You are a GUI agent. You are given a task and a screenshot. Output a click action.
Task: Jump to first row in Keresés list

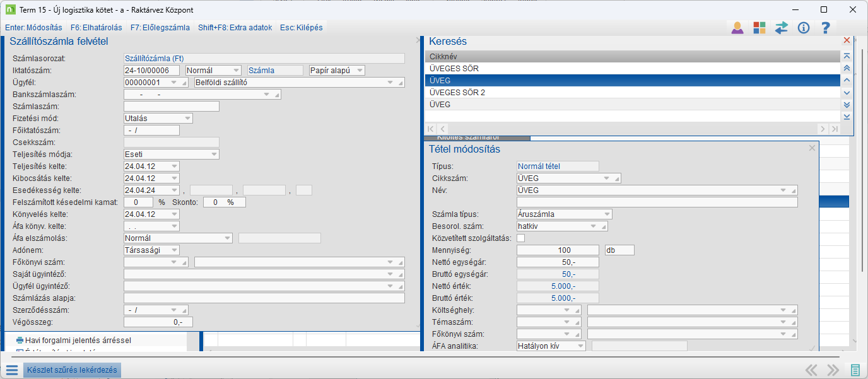pos(847,57)
